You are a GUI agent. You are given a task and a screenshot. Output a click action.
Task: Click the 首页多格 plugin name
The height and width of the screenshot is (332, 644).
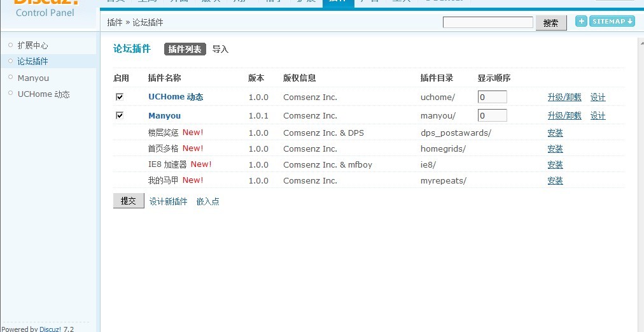click(164, 148)
